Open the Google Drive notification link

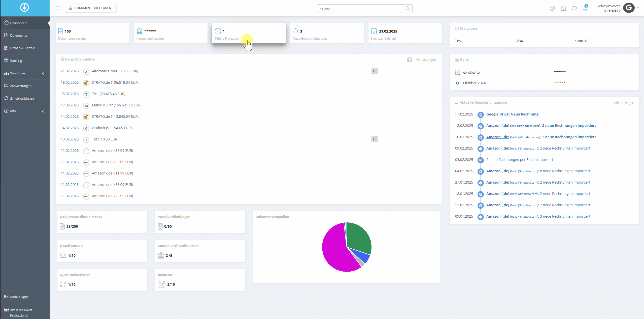(497, 114)
